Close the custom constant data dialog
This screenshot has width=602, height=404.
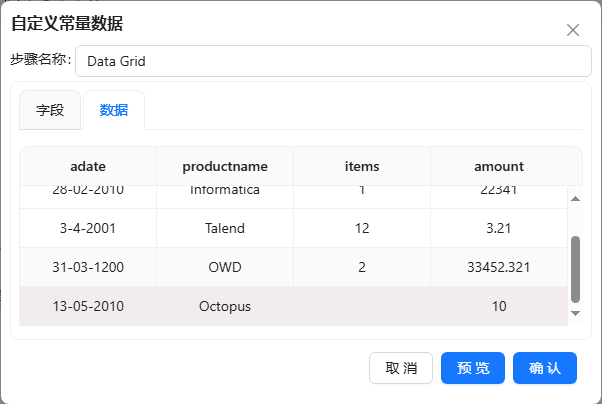tap(573, 30)
